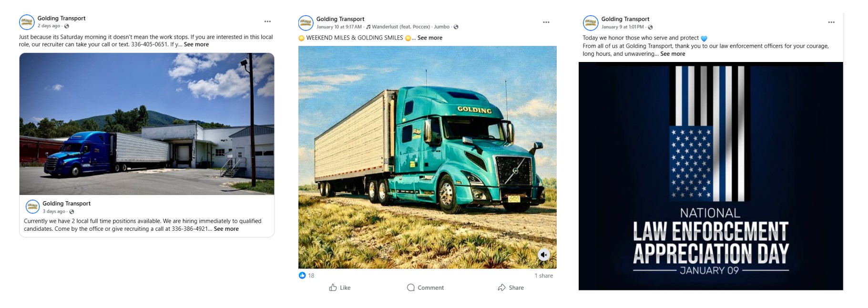Open the blue truck photo

[x=147, y=124]
